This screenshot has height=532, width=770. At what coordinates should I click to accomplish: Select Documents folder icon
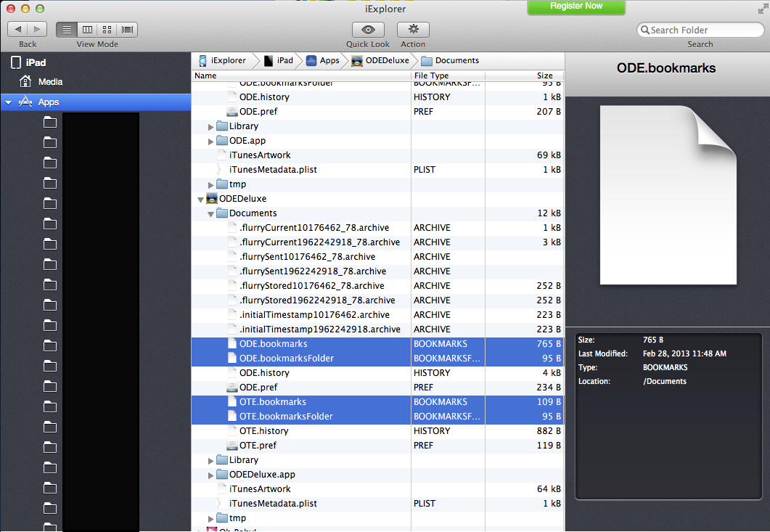tap(222, 213)
